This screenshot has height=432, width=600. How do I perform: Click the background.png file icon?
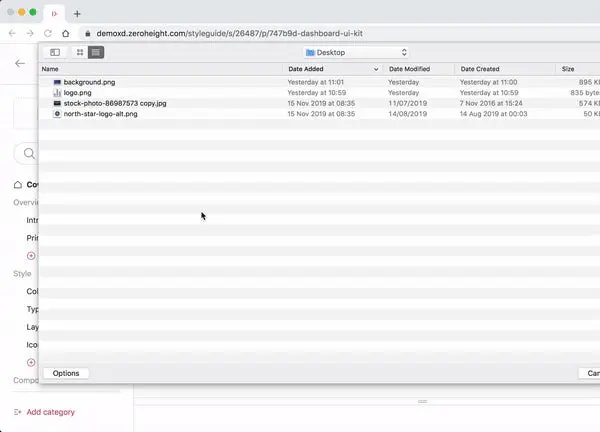[57, 82]
